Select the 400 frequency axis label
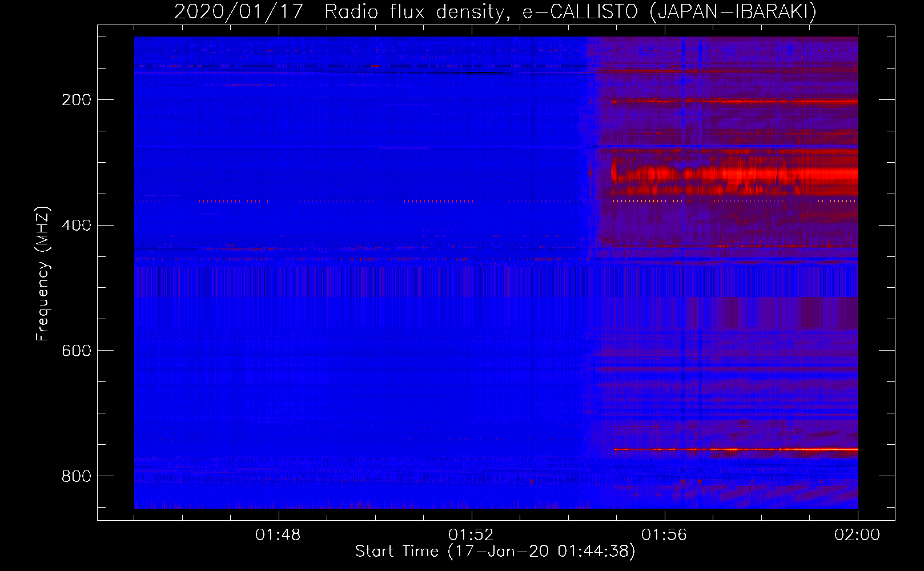This screenshot has width=924, height=571. (77, 226)
